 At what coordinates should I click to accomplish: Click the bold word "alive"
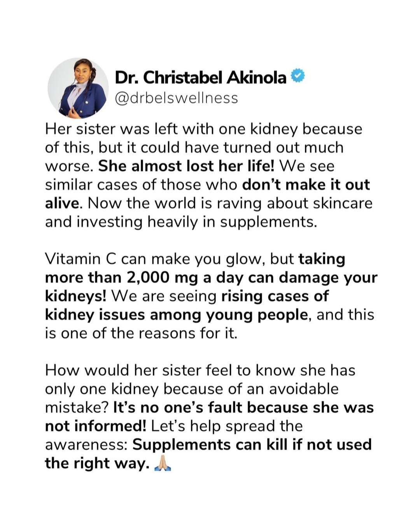pos(63,203)
